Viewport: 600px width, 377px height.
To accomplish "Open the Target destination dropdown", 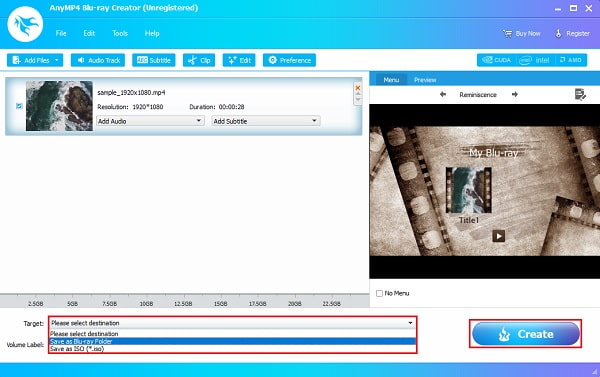I will click(232, 323).
